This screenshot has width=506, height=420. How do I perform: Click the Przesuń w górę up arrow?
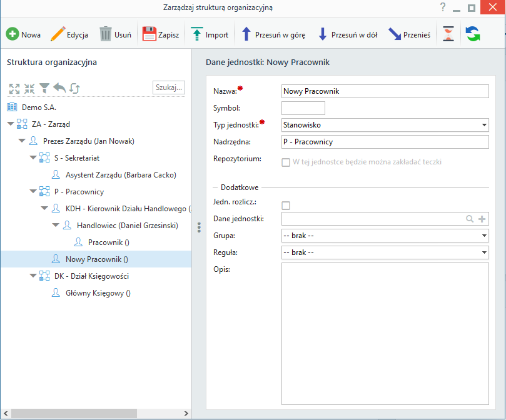tap(246, 34)
